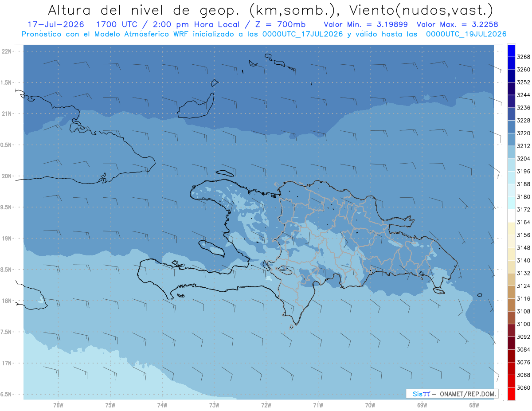Click the '3196' colorbar value
The image size is (532, 411).
[524, 171]
